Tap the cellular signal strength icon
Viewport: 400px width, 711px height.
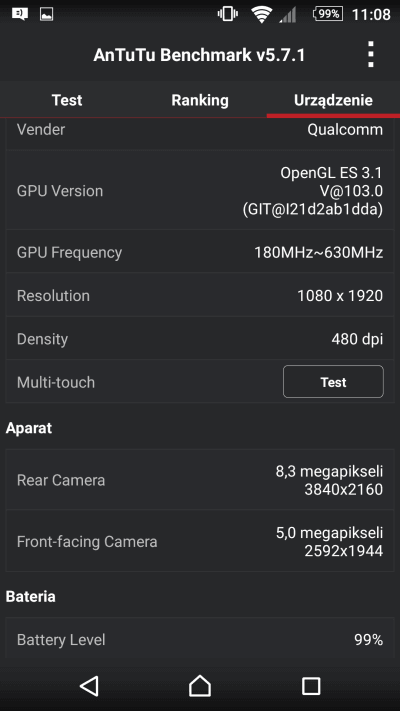tap(288, 15)
